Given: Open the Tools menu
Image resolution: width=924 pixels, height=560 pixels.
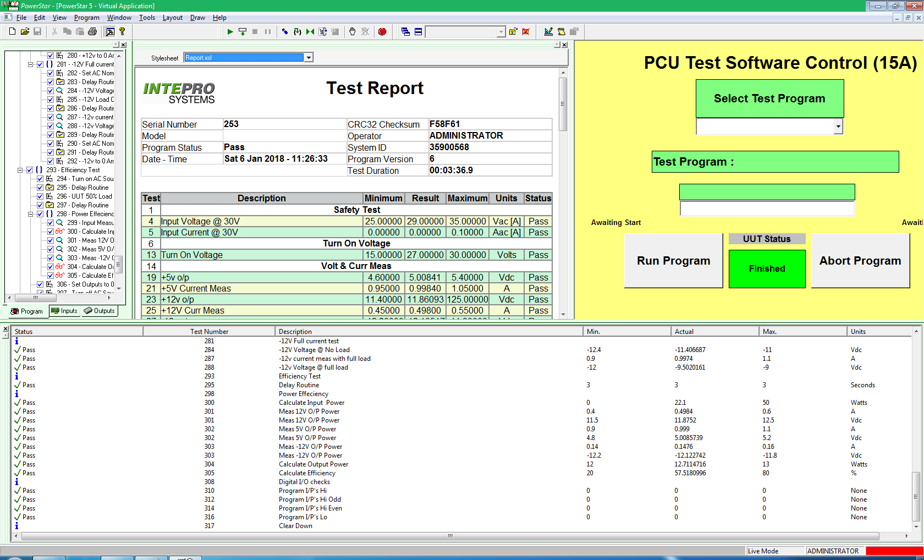Looking at the screenshot, I should click(x=147, y=17).
